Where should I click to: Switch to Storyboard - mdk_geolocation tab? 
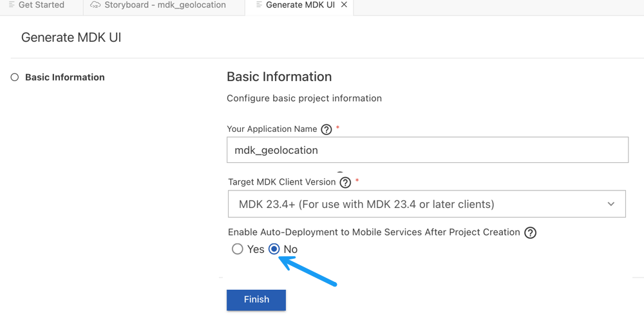pos(165,5)
